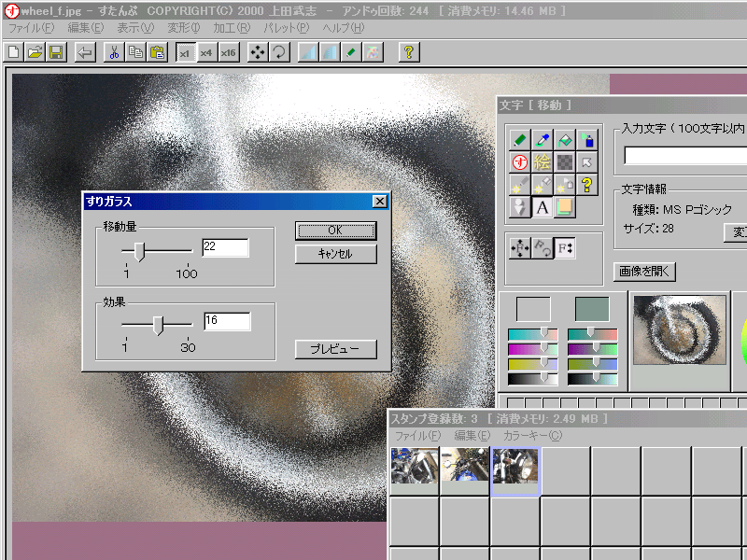
Task: Click the colorful mosaic toolbar icon
Action: point(373,52)
